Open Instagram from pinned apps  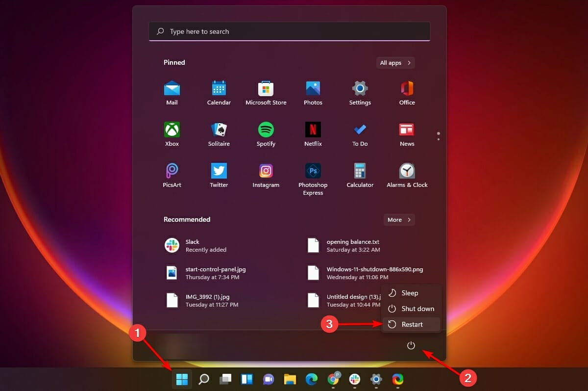point(266,175)
